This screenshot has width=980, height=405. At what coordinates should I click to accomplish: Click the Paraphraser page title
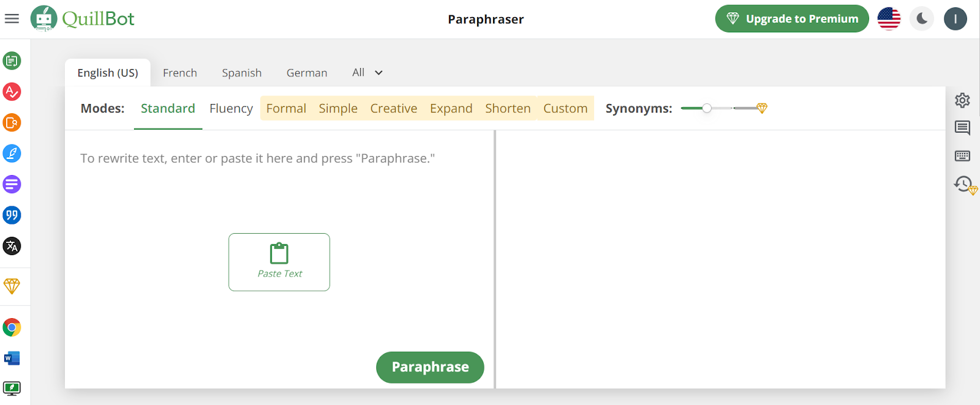486,19
